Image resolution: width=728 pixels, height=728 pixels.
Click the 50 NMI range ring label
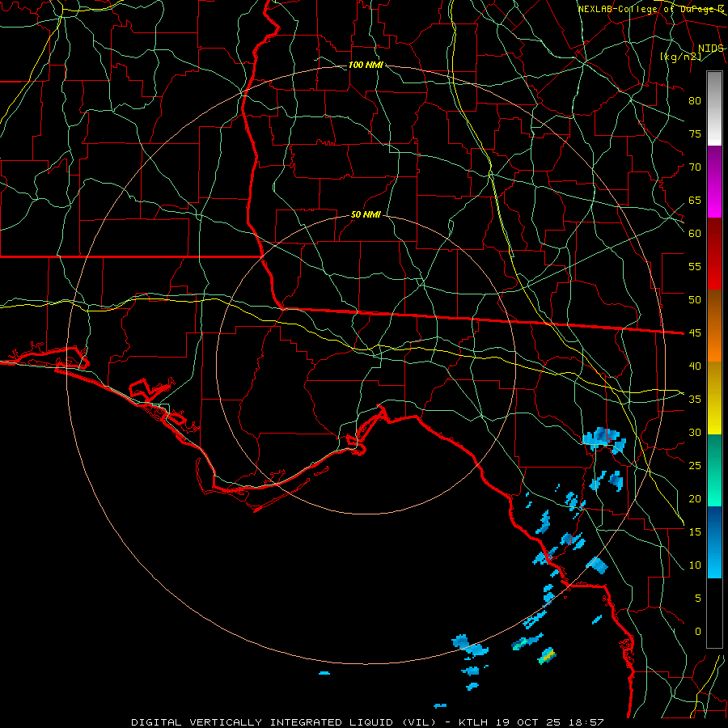coord(366,214)
